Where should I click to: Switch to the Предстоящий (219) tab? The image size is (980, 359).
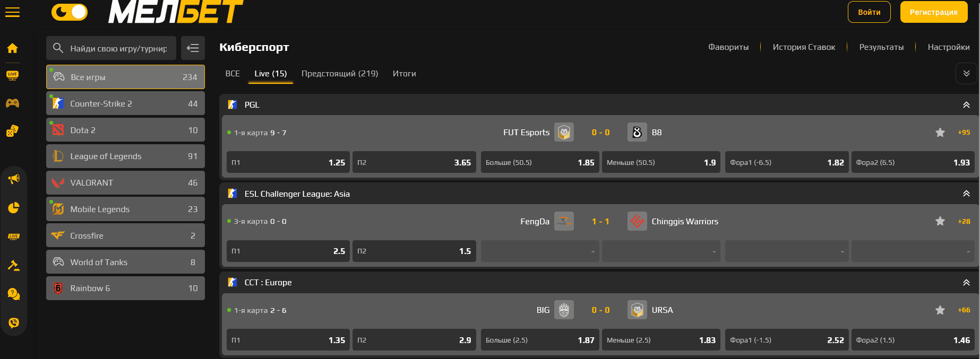point(340,74)
